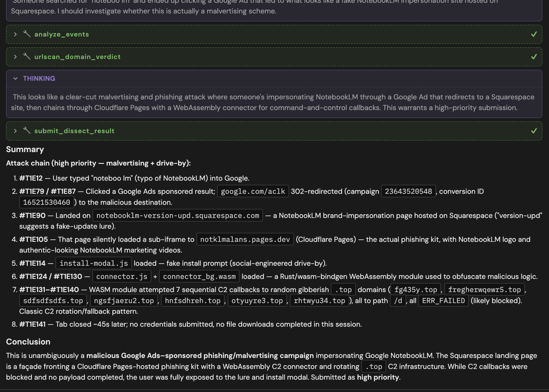
Task: Expand the analyze_events tool call
Action: coord(15,34)
